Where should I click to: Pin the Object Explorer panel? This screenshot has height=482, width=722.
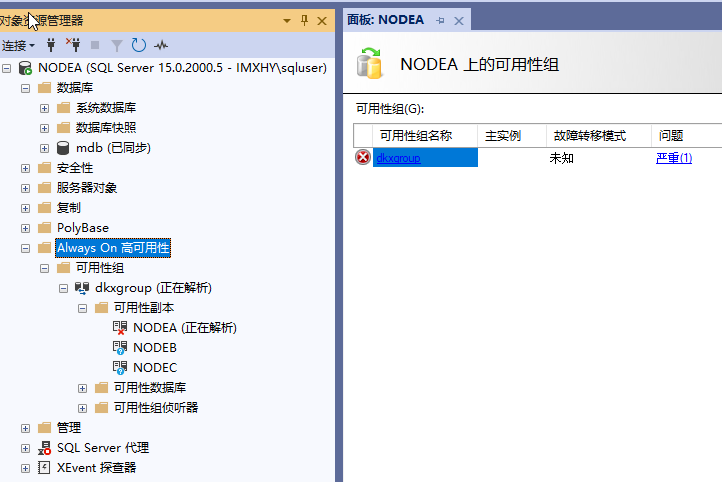304,20
